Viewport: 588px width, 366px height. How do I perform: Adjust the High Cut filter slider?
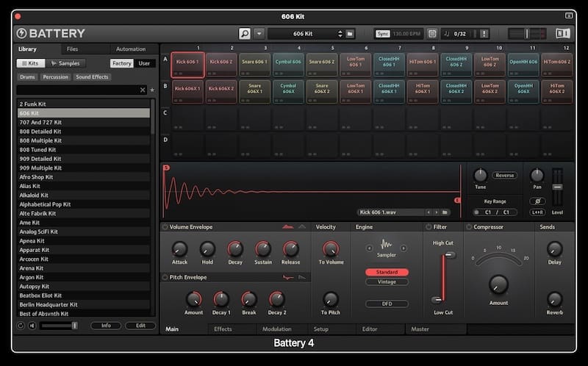point(450,255)
